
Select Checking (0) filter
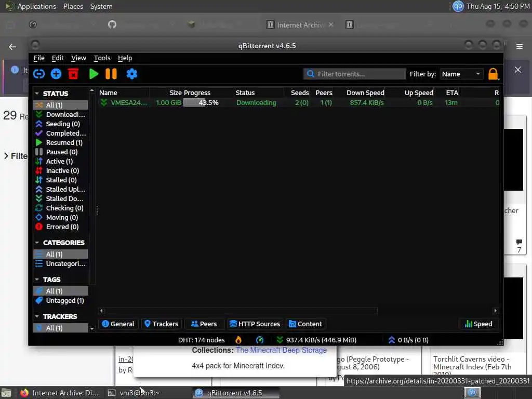pyautogui.click(x=61, y=208)
